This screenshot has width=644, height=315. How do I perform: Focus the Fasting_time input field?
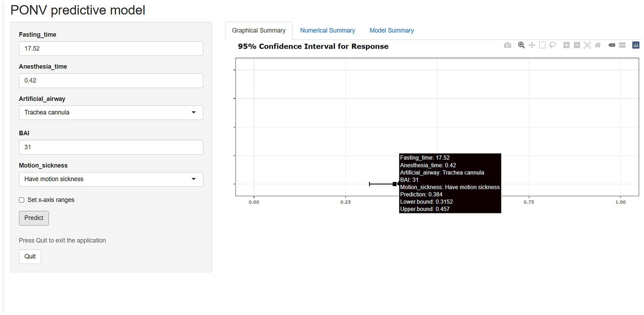[x=111, y=49]
